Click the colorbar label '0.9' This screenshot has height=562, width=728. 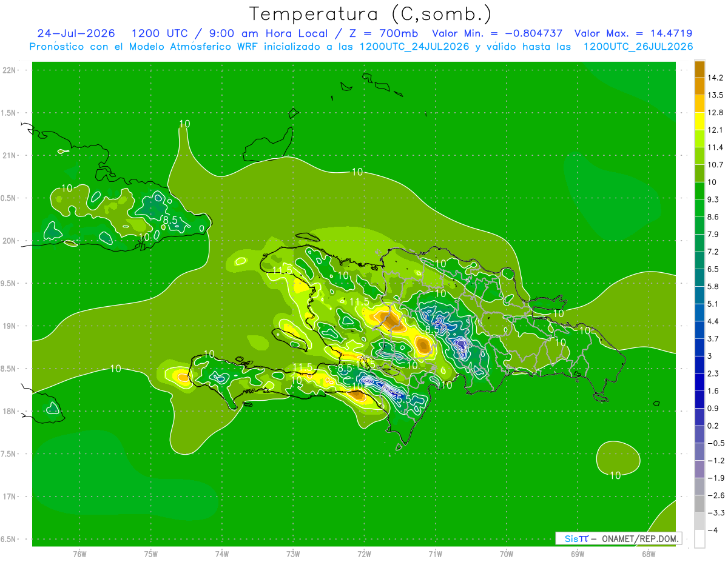pyautogui.click(x=712, y=408)
